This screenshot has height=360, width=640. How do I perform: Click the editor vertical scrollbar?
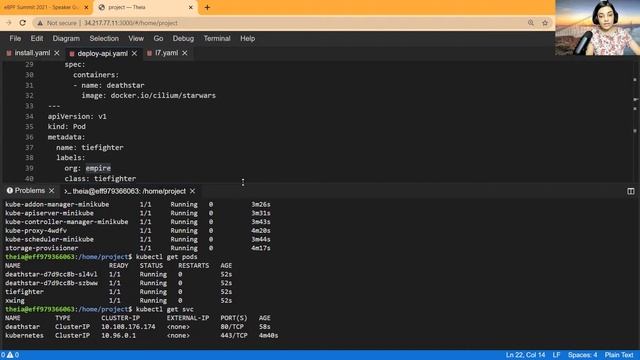[635, 121]
